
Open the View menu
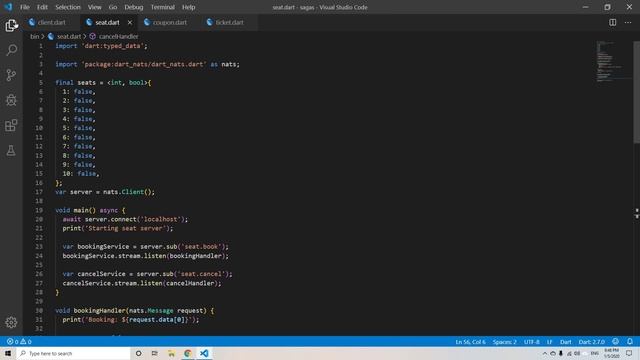click(94, 7)
